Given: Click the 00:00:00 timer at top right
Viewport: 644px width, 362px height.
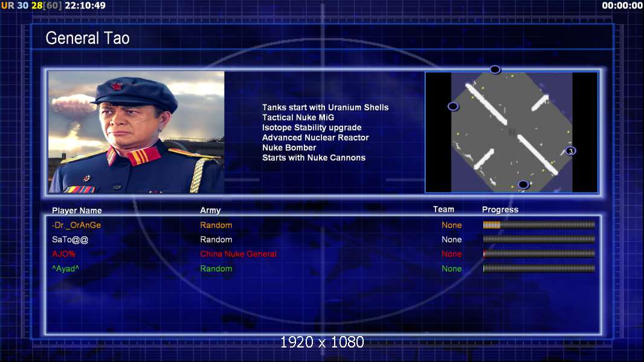Looking at the screenshot, I should pos(622,5).
